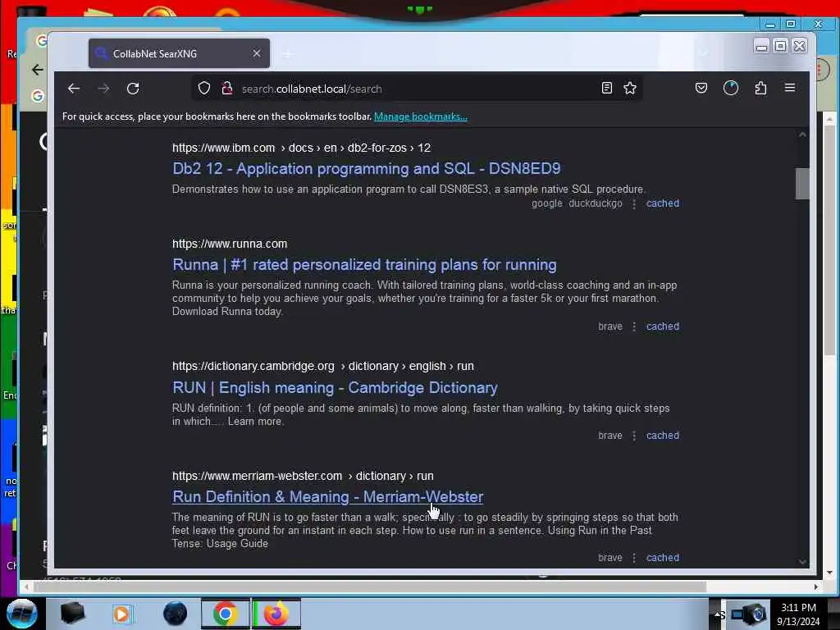This screenshot has width=840, height=630.
Task: Open Db2 12 Application programming result
Action: [x=367, y=169]
